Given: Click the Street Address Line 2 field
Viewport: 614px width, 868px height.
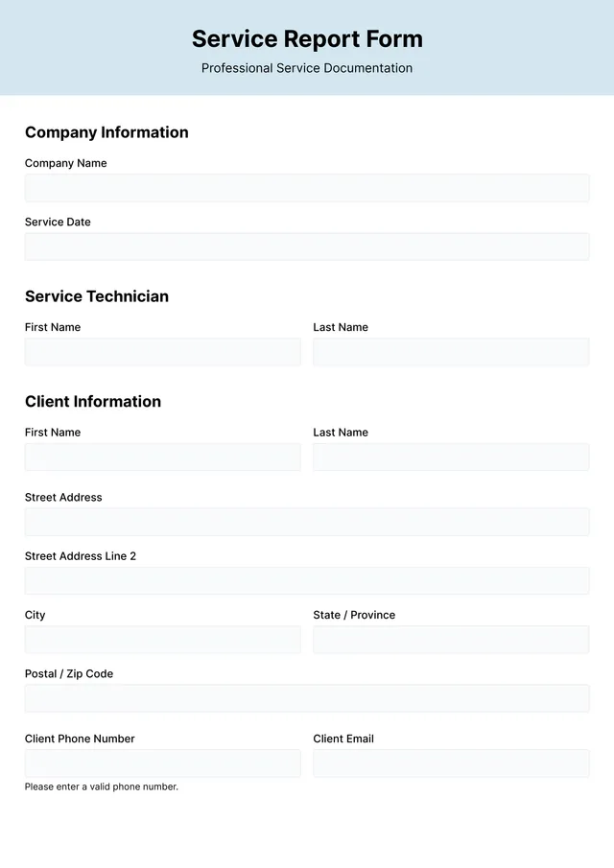Looking at the screenshot, I should [307, 580].
